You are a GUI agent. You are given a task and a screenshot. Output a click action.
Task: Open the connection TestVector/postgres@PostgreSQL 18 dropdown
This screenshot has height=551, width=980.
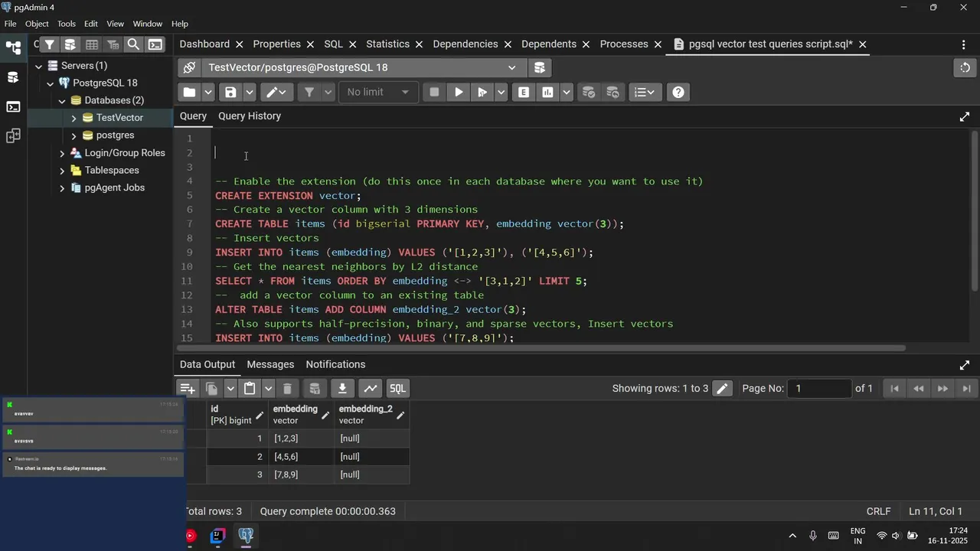(x=363, y=67)
